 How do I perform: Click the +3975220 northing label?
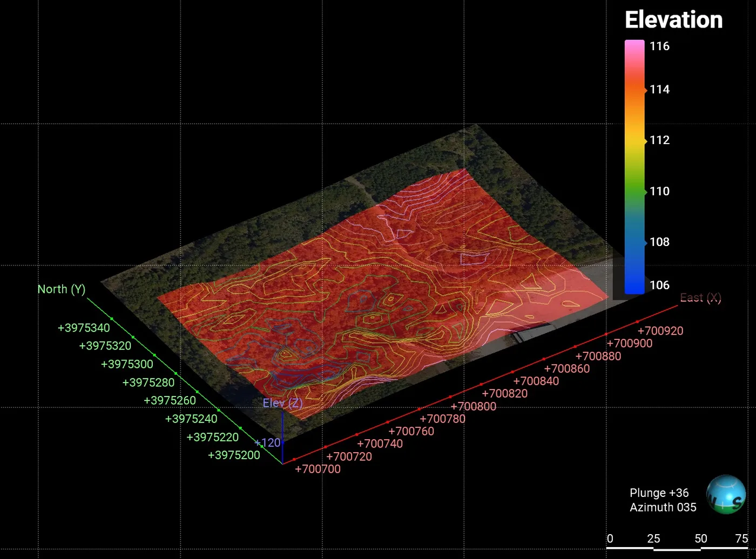coord(212,438)
